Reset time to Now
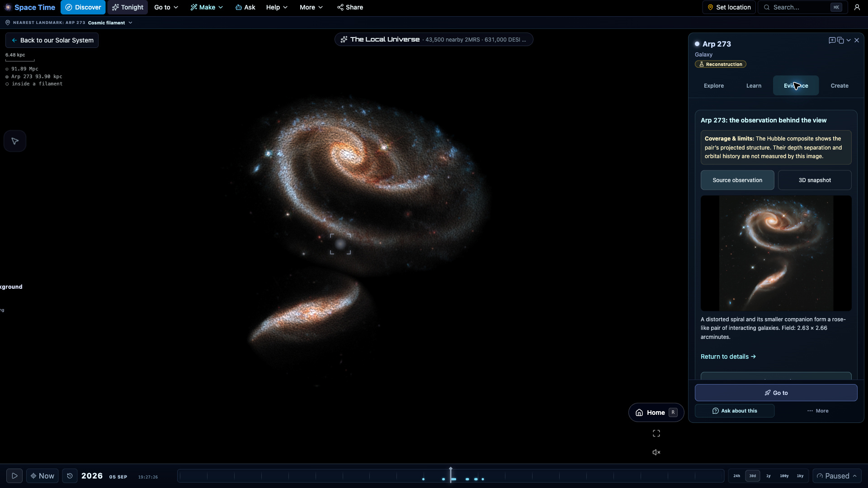This screenshot has width=868, height=488. point(42,476)
